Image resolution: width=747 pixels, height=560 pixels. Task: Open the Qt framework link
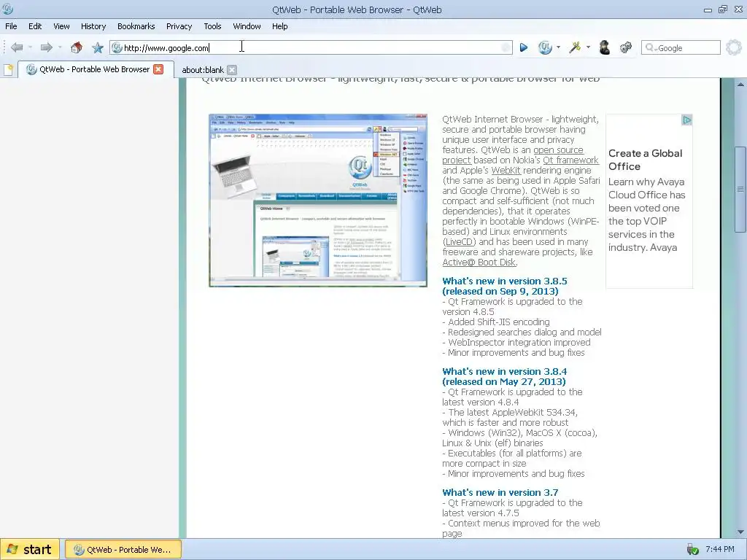pyautogui.click(x=570, y=160)
